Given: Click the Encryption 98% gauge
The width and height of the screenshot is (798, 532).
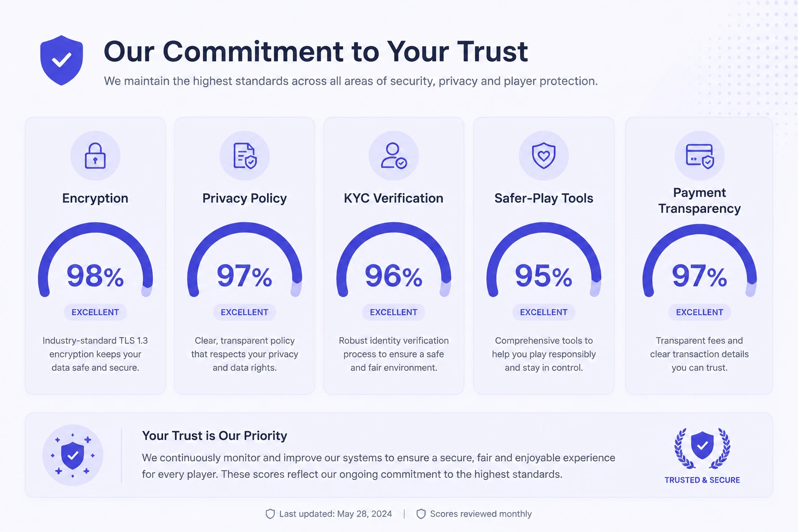Looking at the screenshot, I should click(95, 260).
